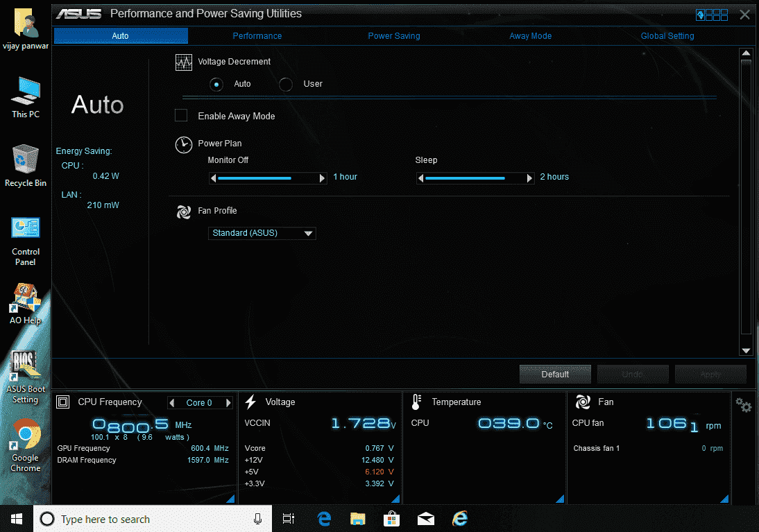Switch to next CPU core with right arrow
This screenshot has height=532, width=759.
tap(228, 403)
